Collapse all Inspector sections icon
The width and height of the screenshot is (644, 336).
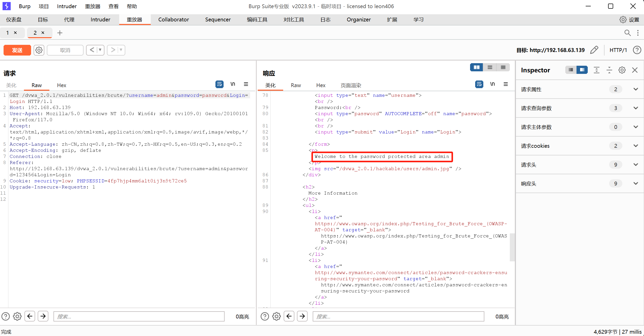(x=609, y=70)
